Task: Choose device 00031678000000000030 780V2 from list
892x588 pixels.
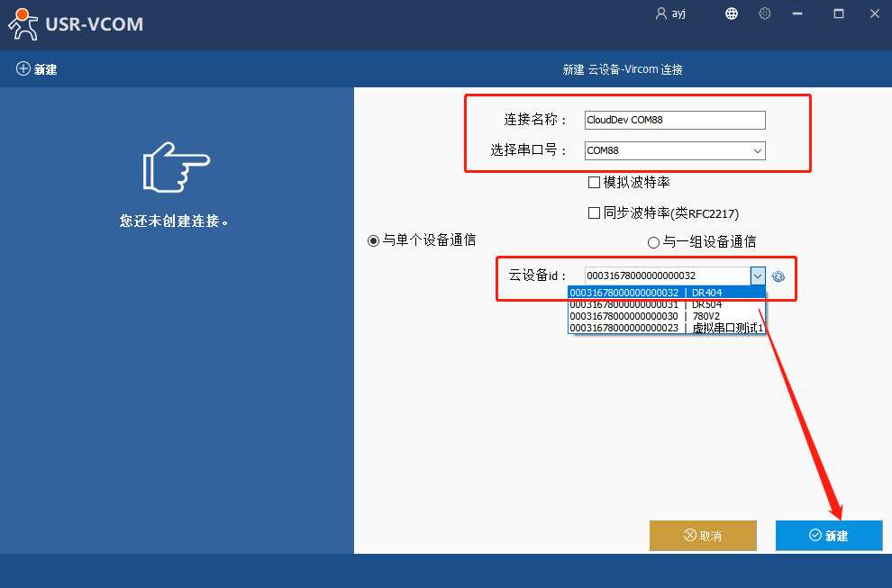Action: point(666,316)
